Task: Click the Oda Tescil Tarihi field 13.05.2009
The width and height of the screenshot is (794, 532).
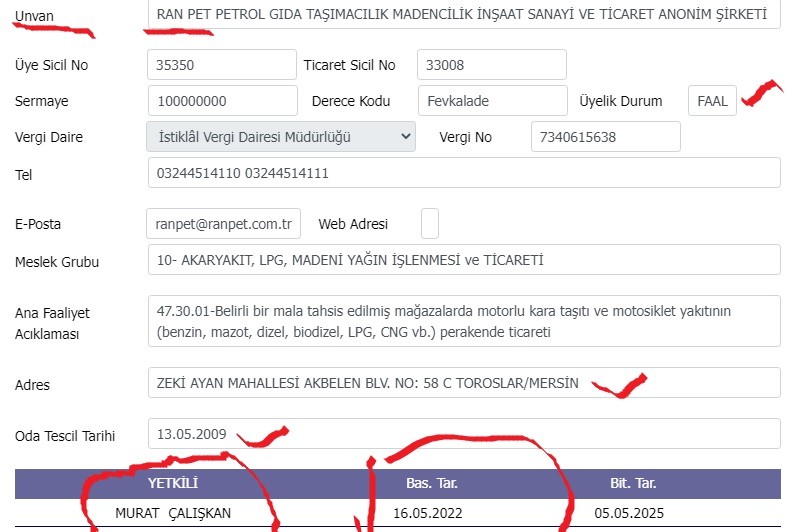Action: [464, 433]
